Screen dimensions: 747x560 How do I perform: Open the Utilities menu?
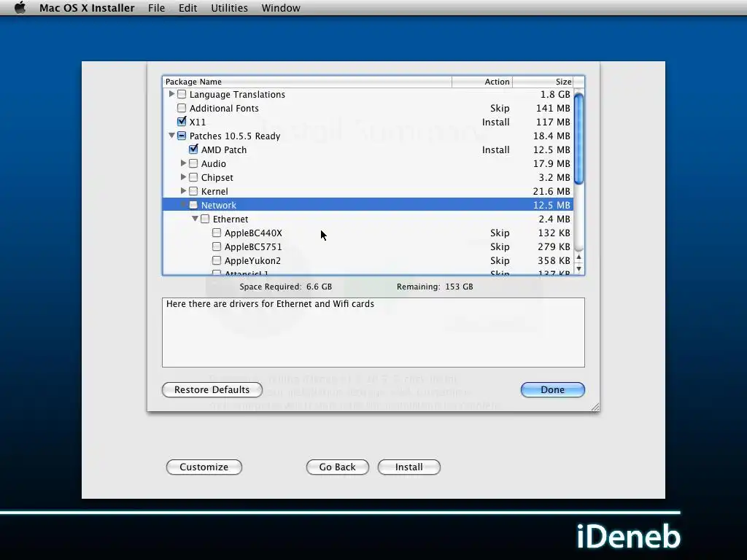(229, 8)
